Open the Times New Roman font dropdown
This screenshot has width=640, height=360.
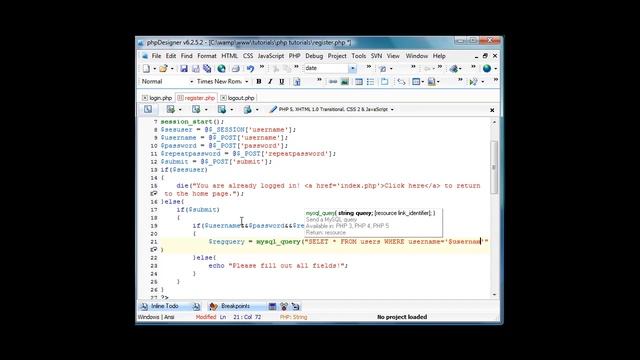247,82
